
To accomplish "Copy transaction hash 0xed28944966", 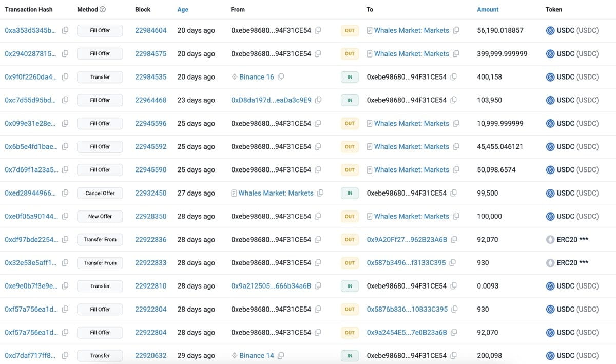I will pyautogui.click(x=65, y=193).
